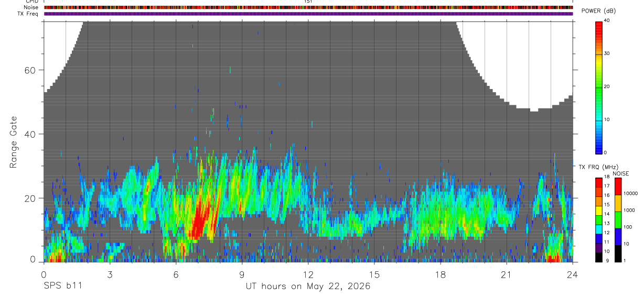644x297 pixels.
Task: Click the "10000" label on NOISE scale
Action: 630,193
